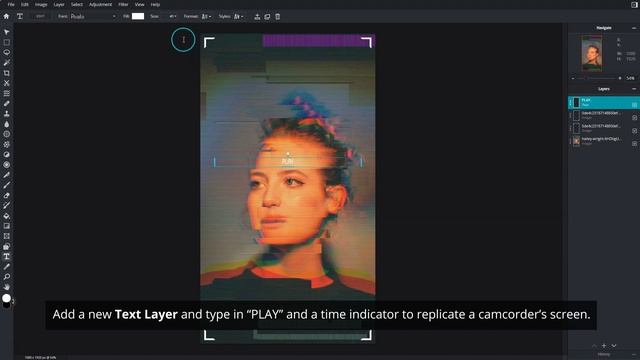Click the Navigate panel image thumbnail
The height and width of the screenshot is (360, 640).
[592, 53]
